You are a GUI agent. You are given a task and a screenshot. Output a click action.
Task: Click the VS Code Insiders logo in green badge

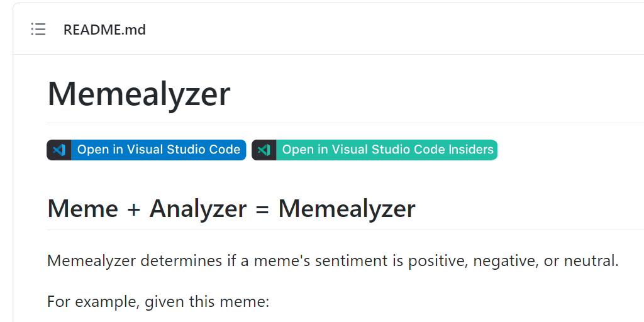pyautogui.click(x=264, y=150)
